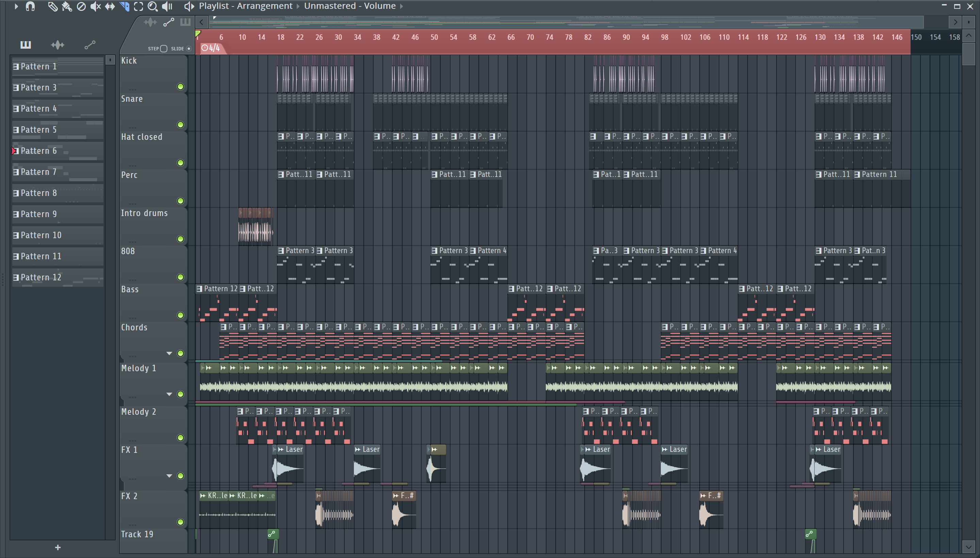980x558 pixels.
Task: Select the Zoom magnifier tool
Action: (x=152, y=6)
